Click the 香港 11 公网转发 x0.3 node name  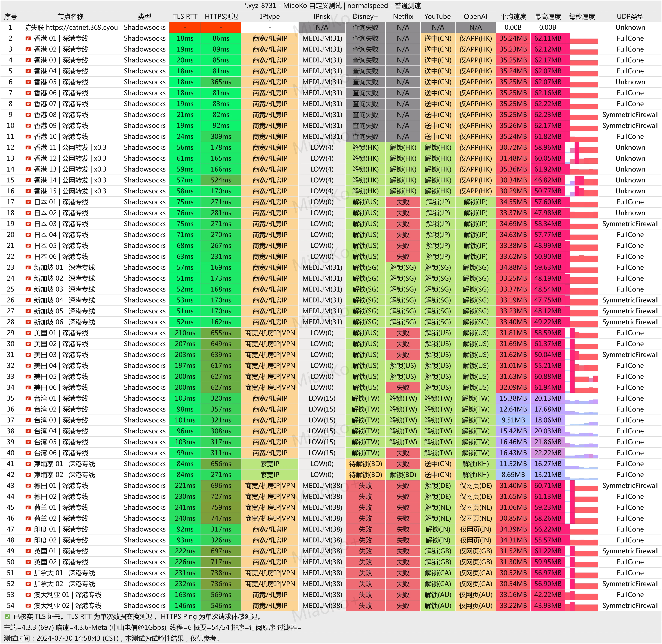tap(70, 147)
